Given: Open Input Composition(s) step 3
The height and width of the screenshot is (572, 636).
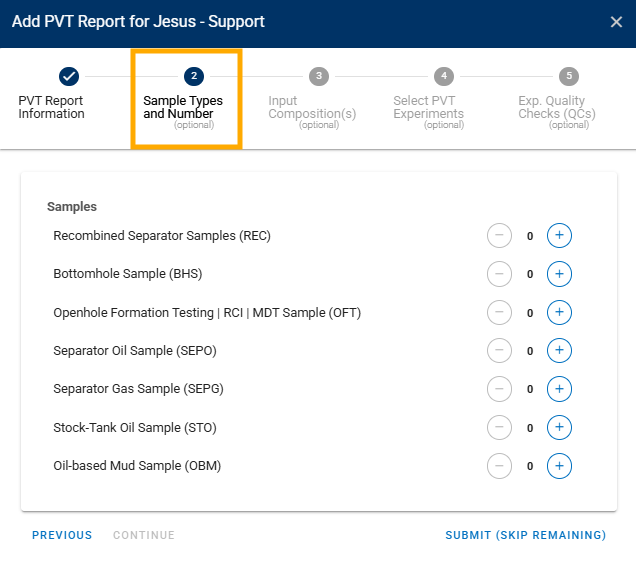Looking at the screenshot, I should (312, 99).
